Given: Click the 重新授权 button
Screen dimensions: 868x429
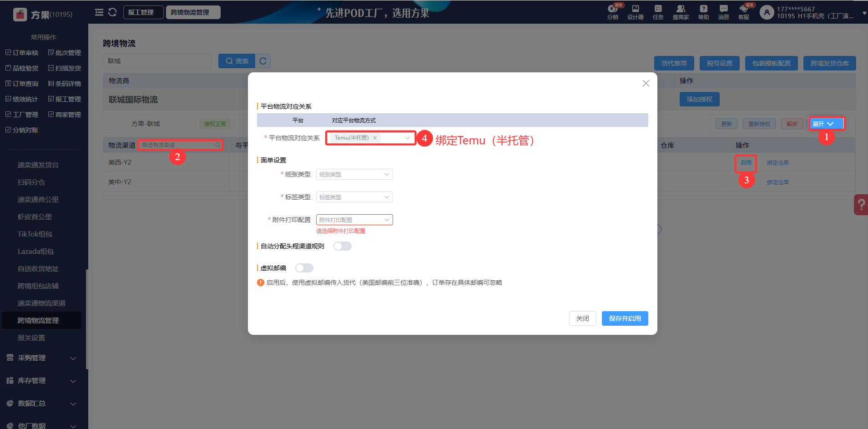Looking at the screenshot, I should pos(759,124).
